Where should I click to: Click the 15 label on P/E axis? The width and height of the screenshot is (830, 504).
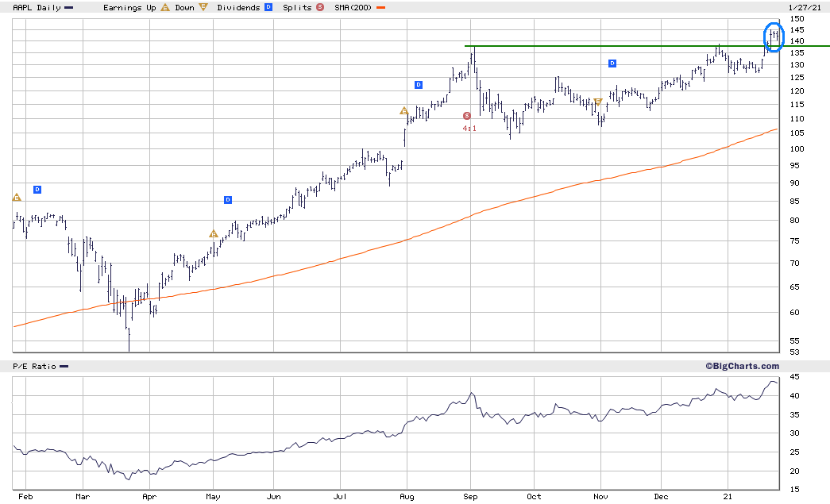tap(794, 490)
